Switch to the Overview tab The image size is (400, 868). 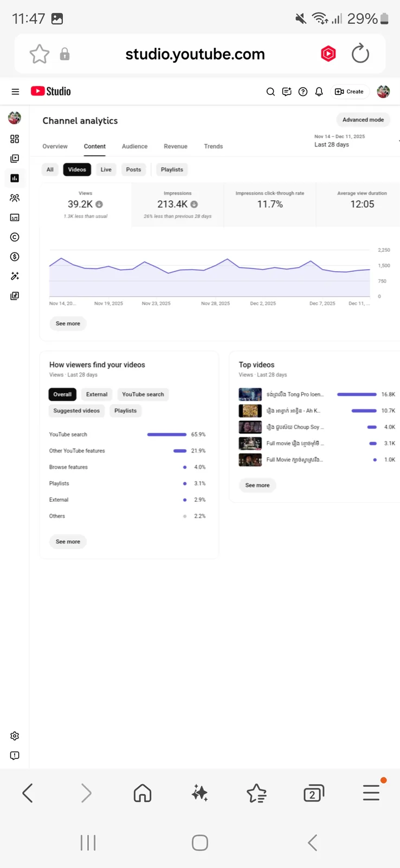pos(55,146)
